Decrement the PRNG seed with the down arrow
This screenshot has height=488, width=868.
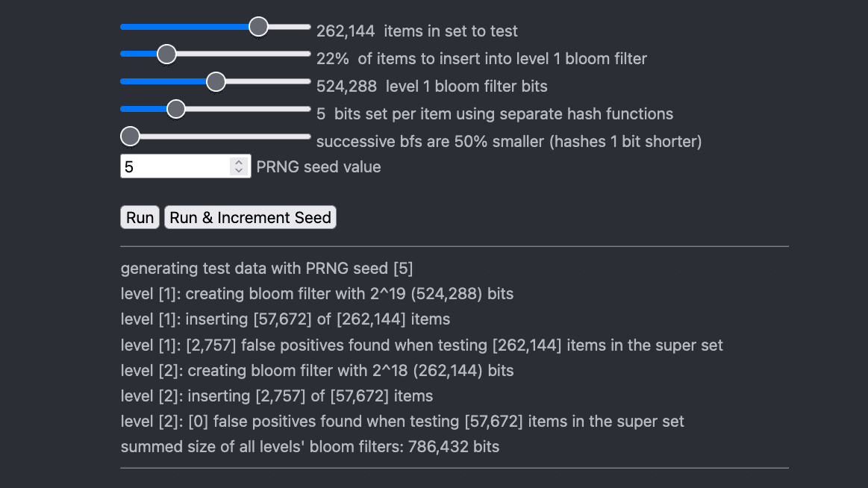tap(239, 171)
